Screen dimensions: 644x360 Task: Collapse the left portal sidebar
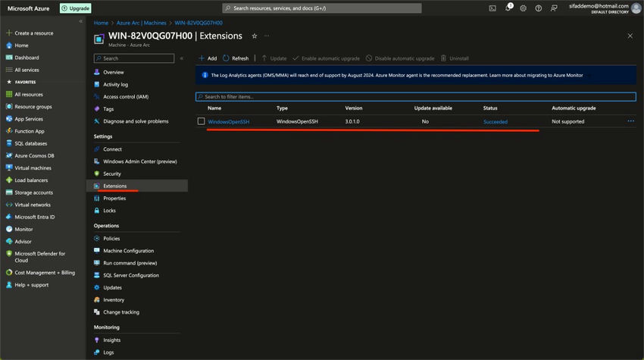81,21
